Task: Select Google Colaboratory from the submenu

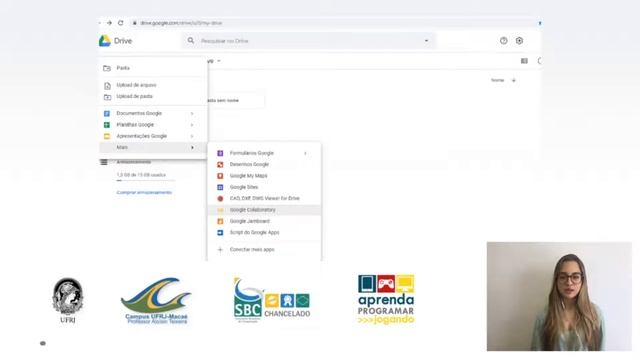Action: [x=264, y=210]
